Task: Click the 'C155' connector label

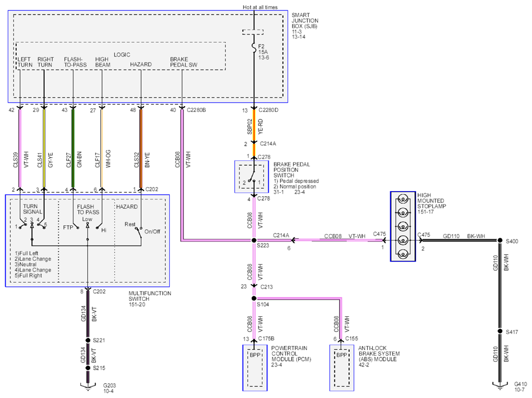Action: point(352,339)
